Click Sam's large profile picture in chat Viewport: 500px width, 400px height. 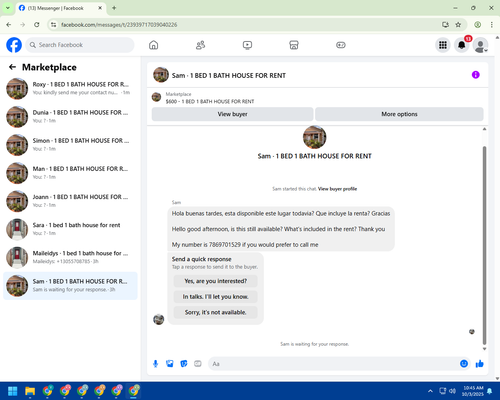click(314, 137)
